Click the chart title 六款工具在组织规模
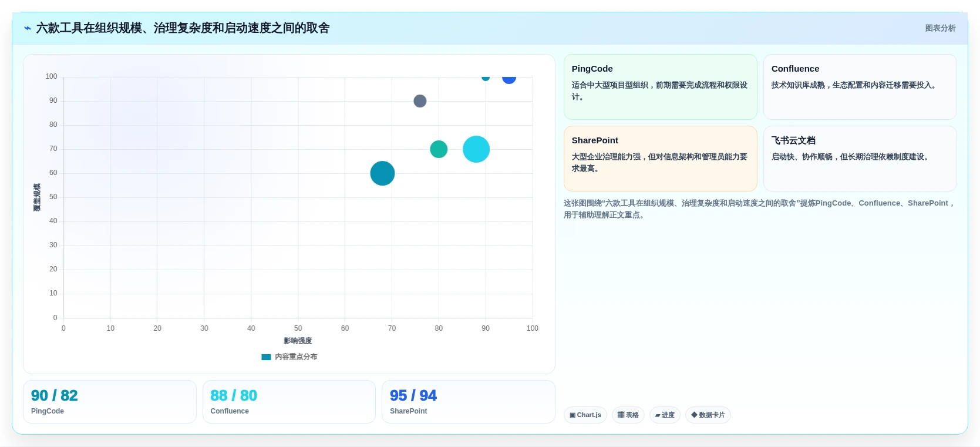This screenshot has width=980, height=447. tap(183, 28)
